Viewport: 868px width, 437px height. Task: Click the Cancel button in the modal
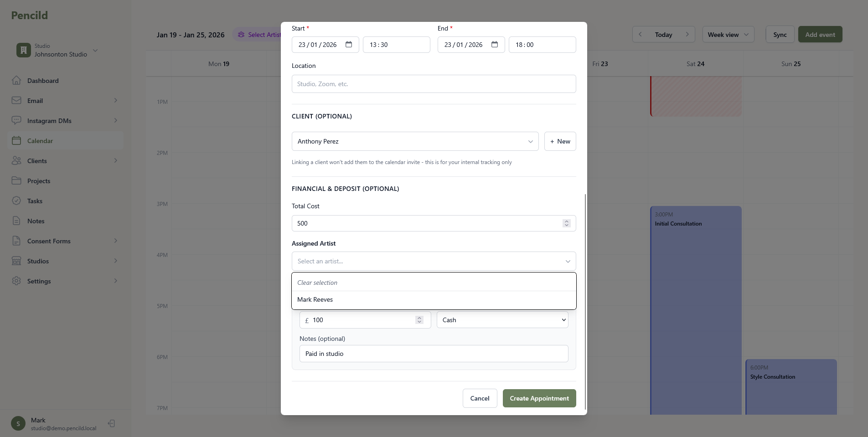coord(480,398)
